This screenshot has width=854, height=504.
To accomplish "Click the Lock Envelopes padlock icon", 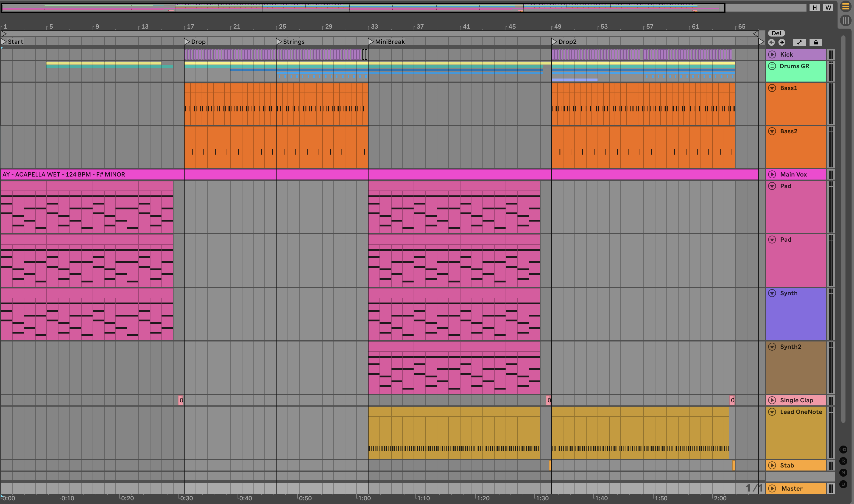I will coord(816,42).
